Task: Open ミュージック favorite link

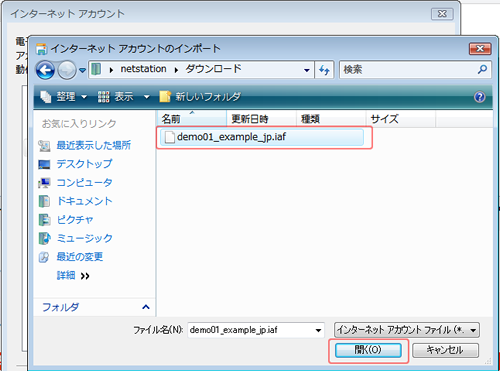Action: tap(84, 238)
